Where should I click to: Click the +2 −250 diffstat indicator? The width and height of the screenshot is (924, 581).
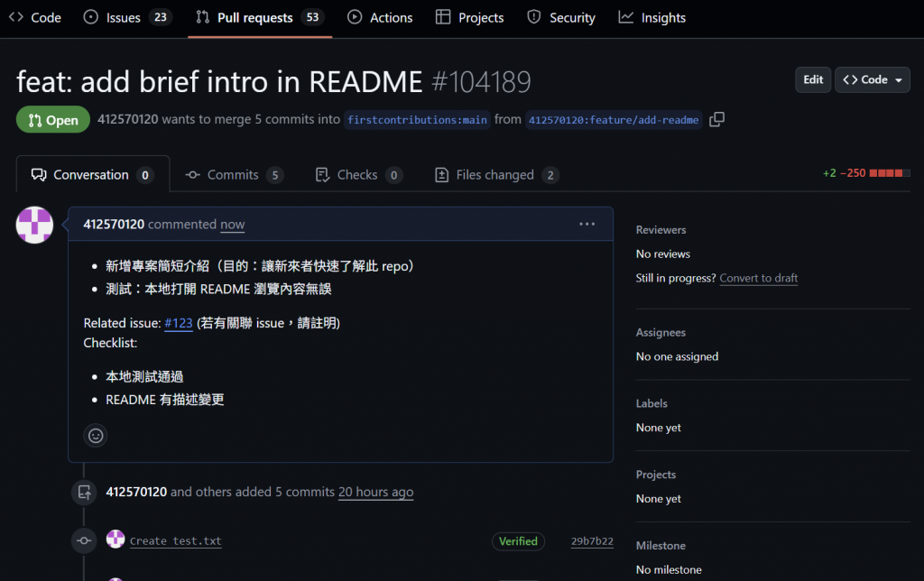click(x=866, y=173)
